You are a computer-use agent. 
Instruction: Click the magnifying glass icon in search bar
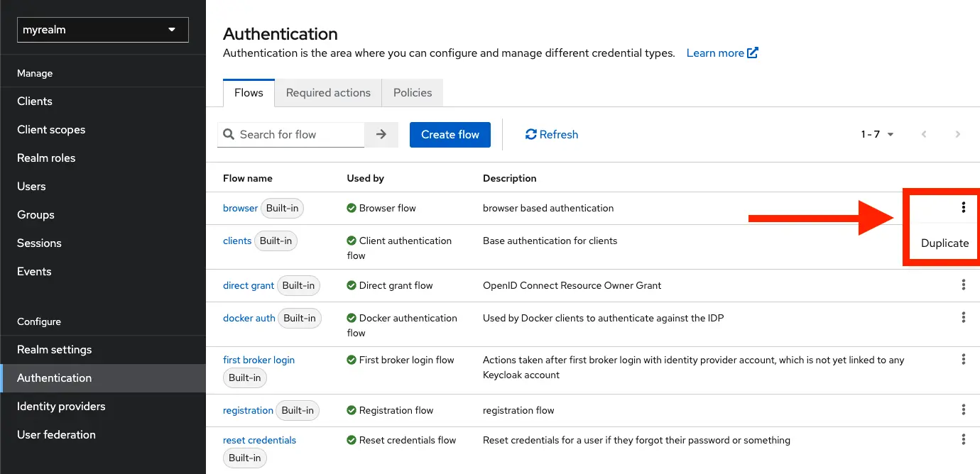(x=229, y=134)
